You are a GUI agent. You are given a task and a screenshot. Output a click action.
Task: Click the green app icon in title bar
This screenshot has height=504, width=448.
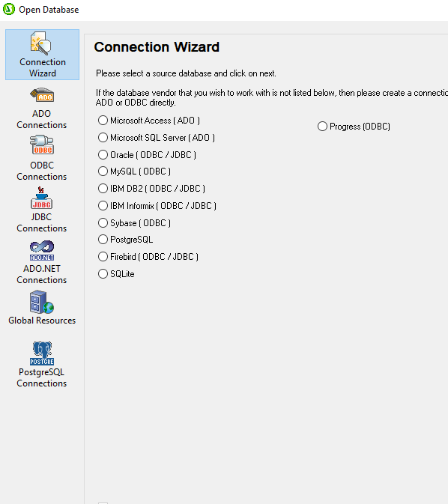coord(9,9)
